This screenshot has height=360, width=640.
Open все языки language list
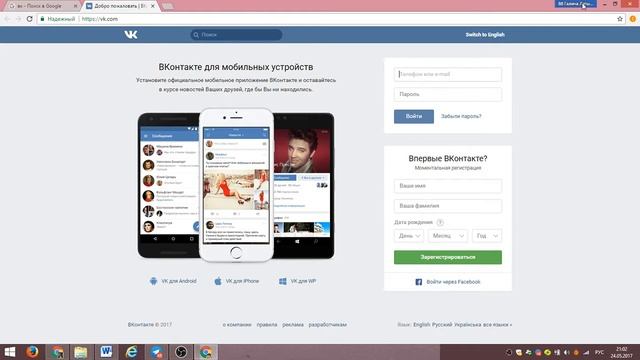497,325
